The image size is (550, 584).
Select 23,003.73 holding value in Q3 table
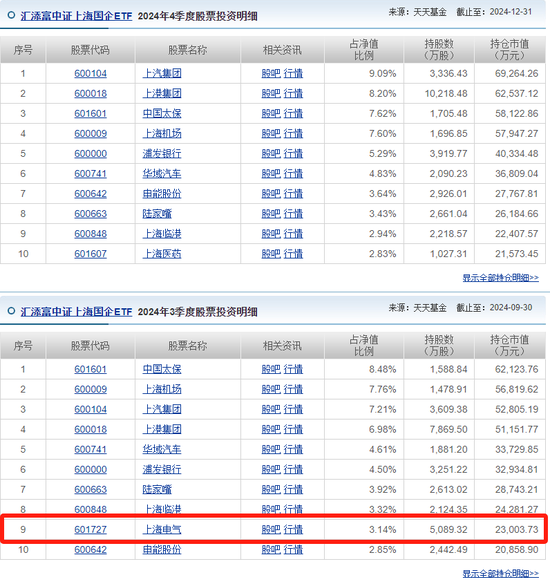[516, 530]
